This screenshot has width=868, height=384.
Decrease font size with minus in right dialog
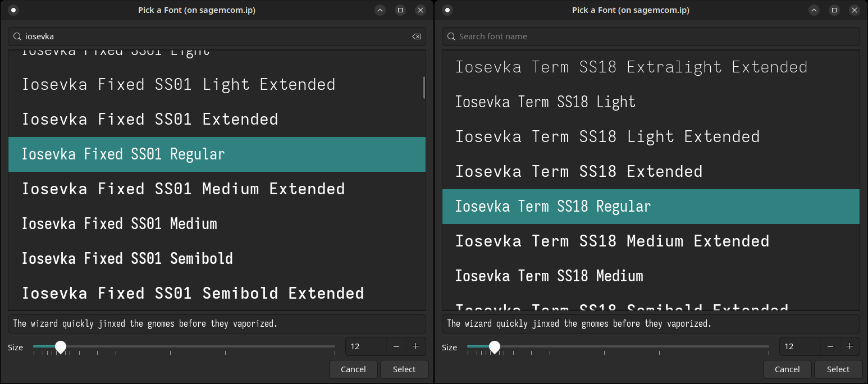(x=830, y=347)
